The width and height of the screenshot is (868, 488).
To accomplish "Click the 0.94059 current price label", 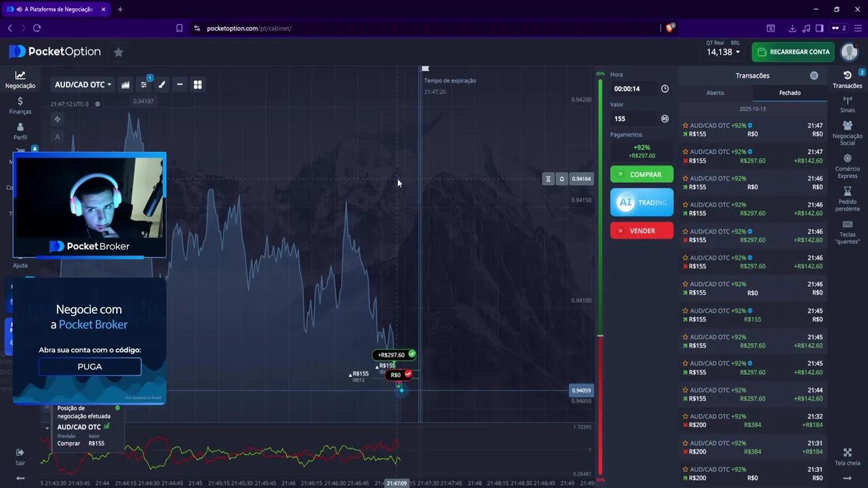I will [x=581, y=390].
